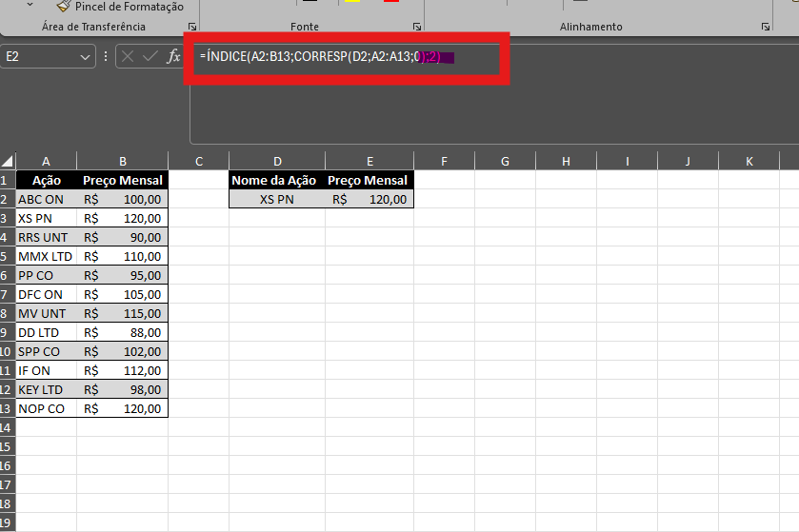Viewport: 799px width, 532px height.
Task: Click the Select All corner triangle
Action: 7,162
